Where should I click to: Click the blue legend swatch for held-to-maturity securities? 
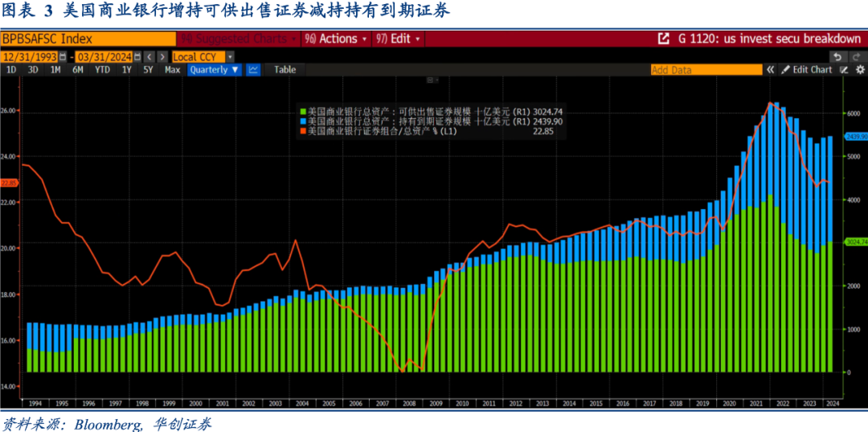click(x=303, y=121)
